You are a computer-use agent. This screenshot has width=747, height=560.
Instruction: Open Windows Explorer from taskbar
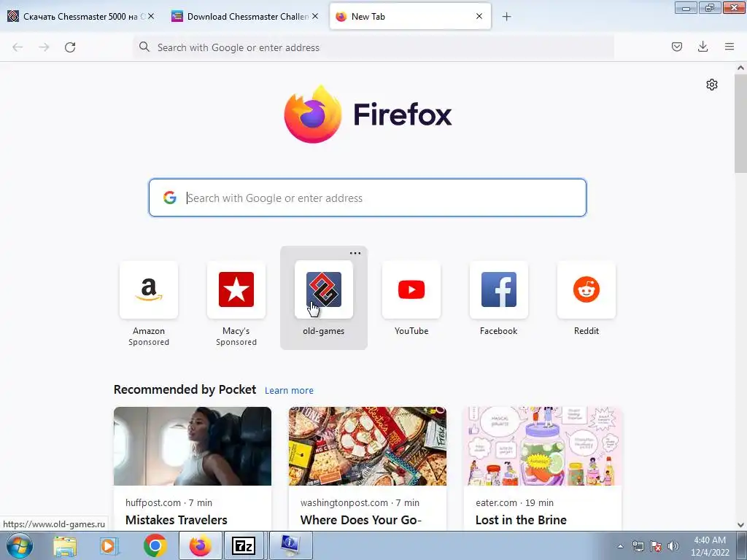tap(65, 546)
